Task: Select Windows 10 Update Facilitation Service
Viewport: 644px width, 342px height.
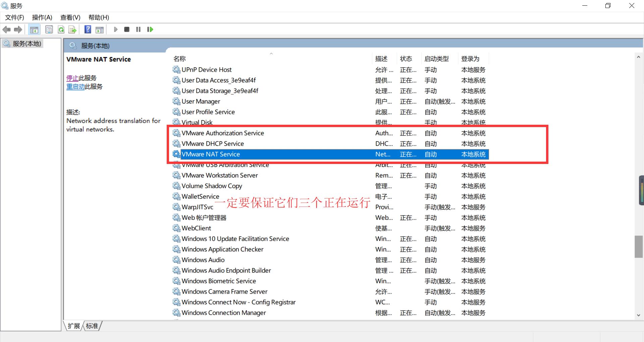Action: 330,238
